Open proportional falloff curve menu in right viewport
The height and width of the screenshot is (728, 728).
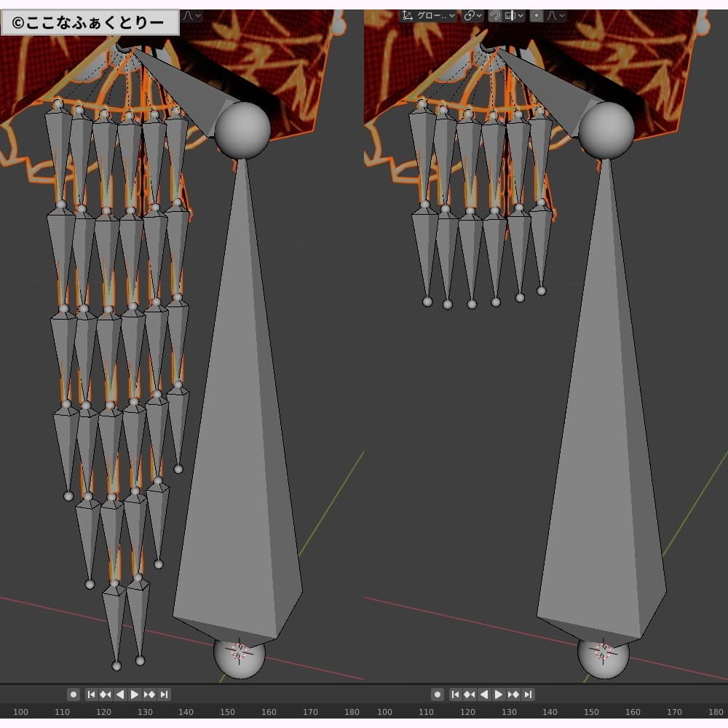(x=555, y=15)
